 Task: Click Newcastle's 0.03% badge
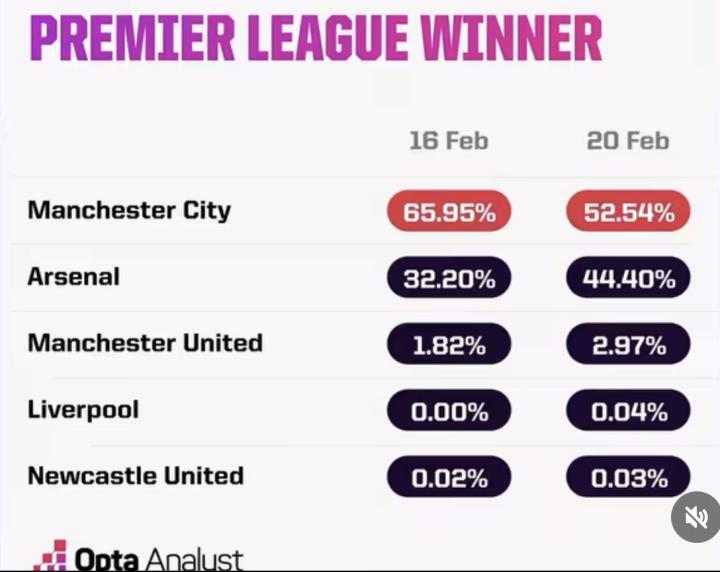coord(628,477)
